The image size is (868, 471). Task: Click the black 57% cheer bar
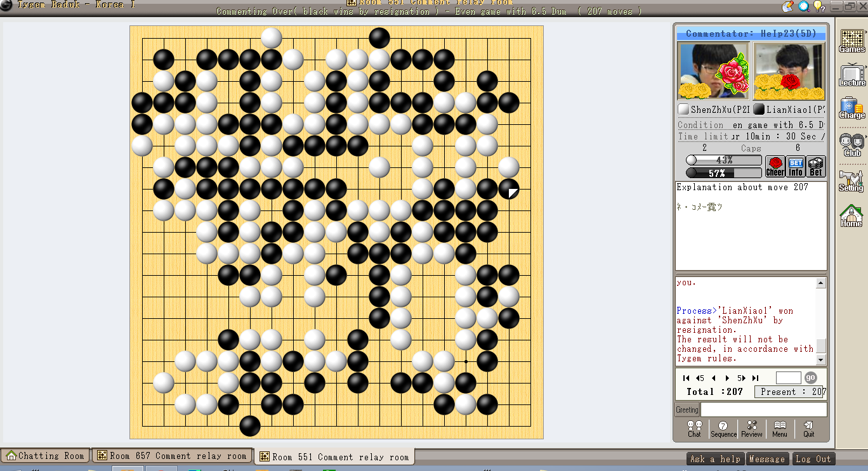[724, 173]
